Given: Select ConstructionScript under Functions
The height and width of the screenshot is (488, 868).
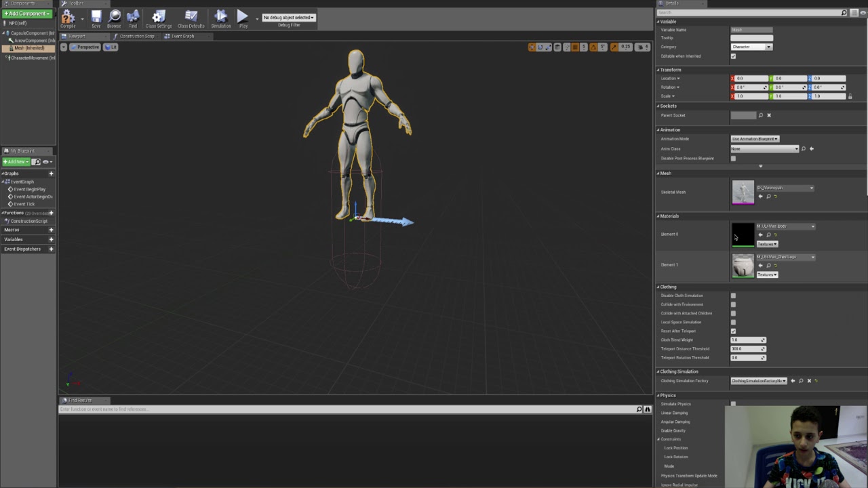Looking at the screenshot, I should (x=26, y=221).
